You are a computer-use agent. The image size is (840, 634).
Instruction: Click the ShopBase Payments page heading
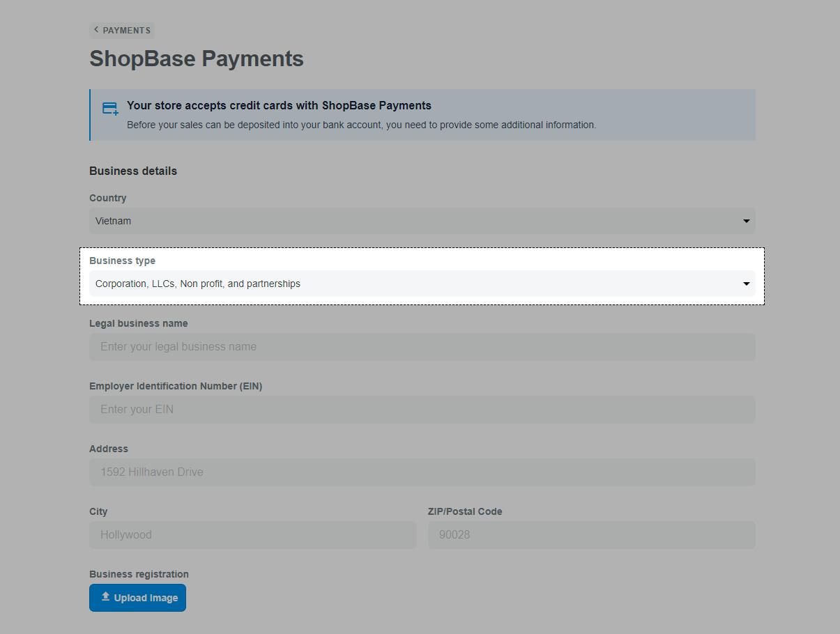pos(197,59)
